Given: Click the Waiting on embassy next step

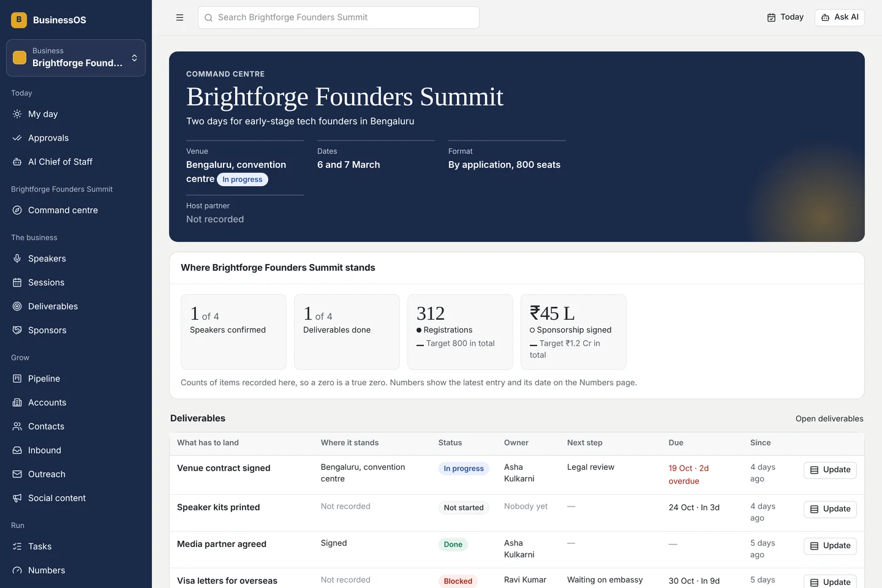Looking at the screenshot, I should click(x=605, y=580).
